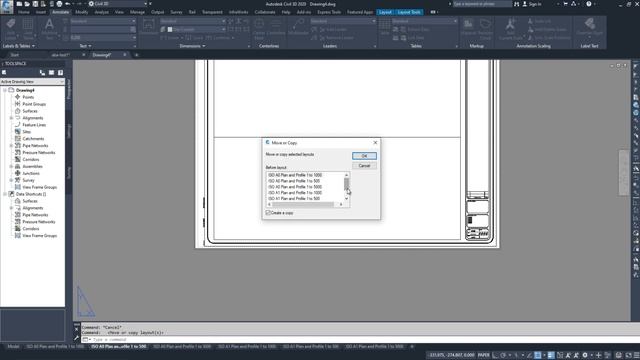Open the dimension style dropdown
The height and width of the screenshot is (360, 640).
pos(192,21)
